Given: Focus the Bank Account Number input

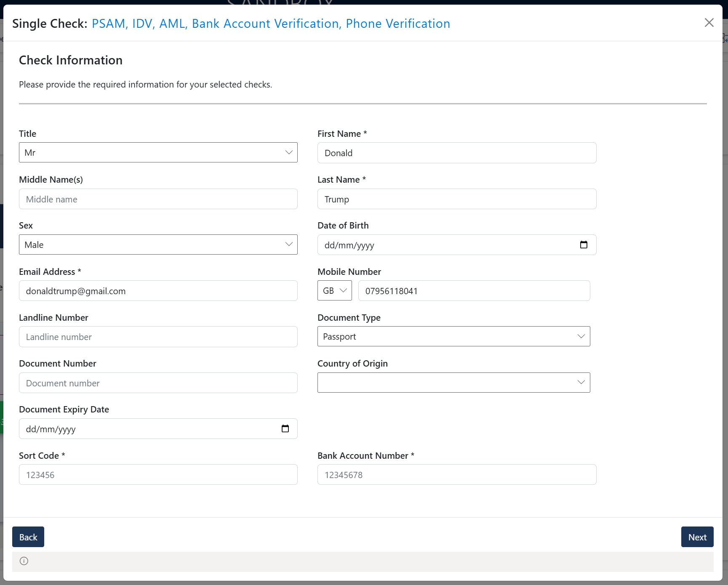Looking at the screenshot, I should point(457,475).
